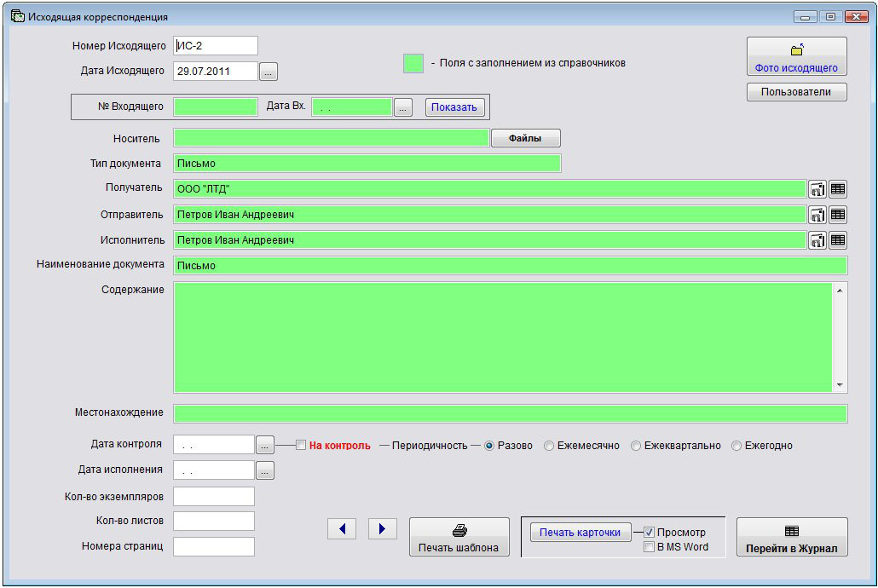Click the Наименование документа field

click(510, 265)
